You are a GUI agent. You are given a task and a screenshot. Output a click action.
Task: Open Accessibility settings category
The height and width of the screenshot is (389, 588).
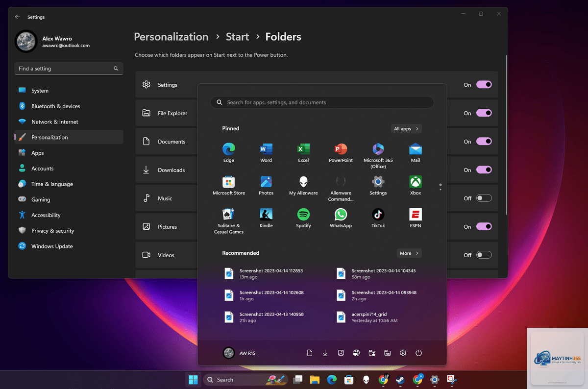point(69,215)
